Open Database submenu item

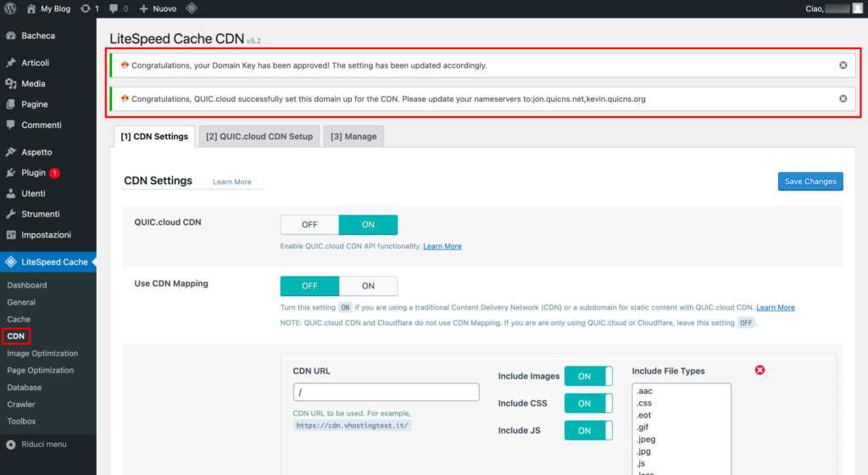coord(25,388)
